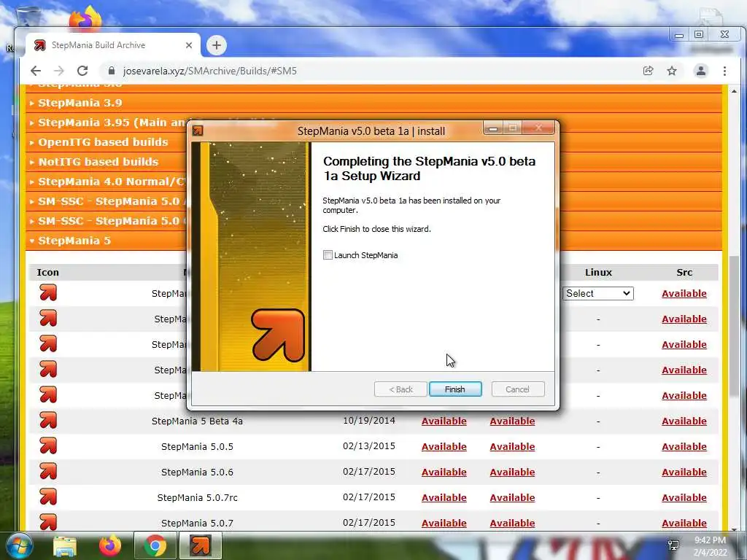Click the first row's StepMania icon
Screen dimensions: 747x560
(x=48, y=292)
